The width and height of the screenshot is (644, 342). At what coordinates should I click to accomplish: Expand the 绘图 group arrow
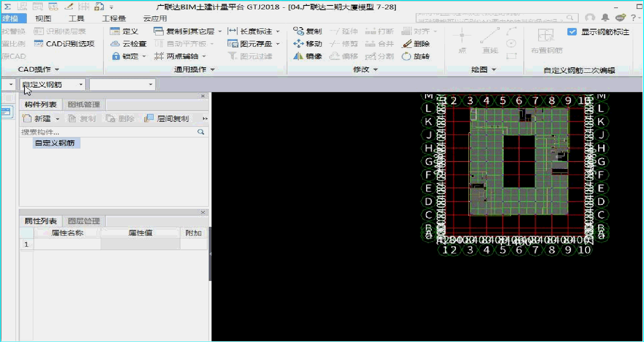pos(494,70)
